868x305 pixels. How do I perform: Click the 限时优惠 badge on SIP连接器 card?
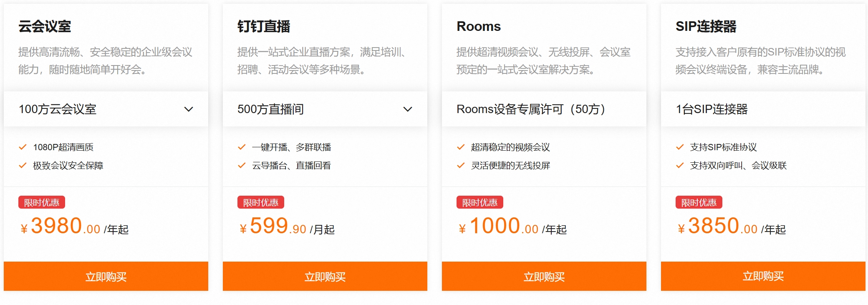(699, 202)
